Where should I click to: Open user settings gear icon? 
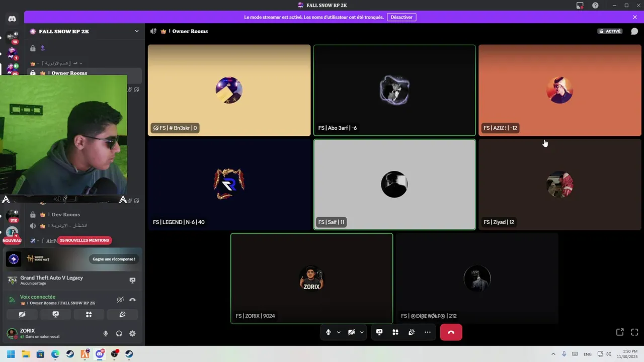click(132, 333)
